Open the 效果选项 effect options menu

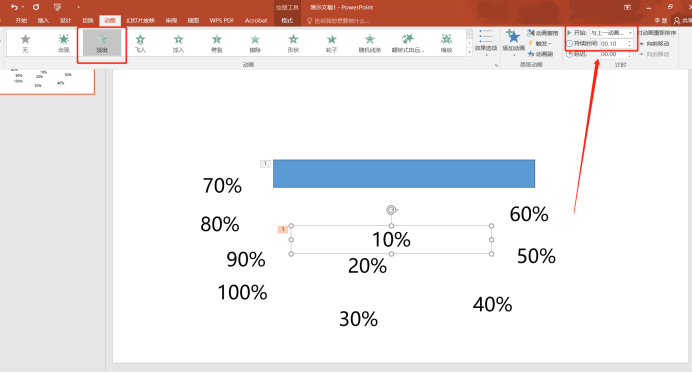click(x=486, y=43)
